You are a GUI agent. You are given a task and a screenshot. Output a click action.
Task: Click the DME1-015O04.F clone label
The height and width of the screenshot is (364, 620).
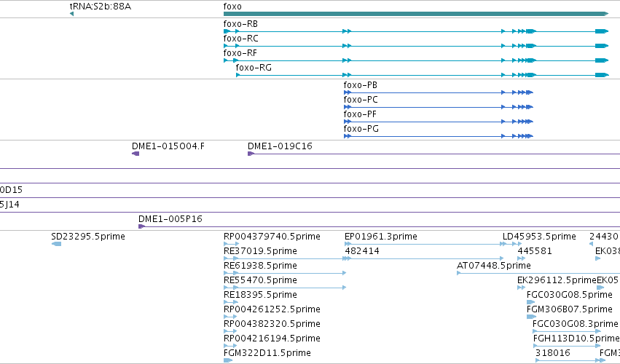pyautogui.click(x=168, y=146)
